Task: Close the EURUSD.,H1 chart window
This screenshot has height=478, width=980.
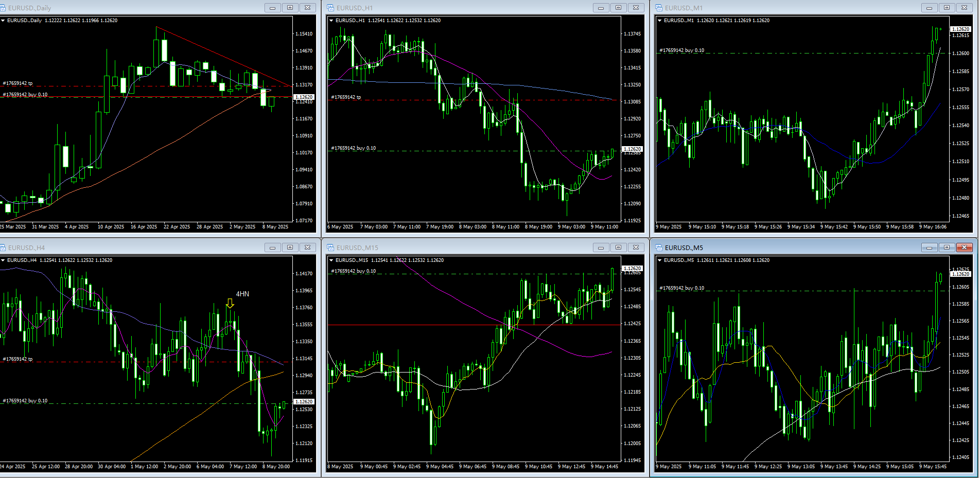Action: 636,8
